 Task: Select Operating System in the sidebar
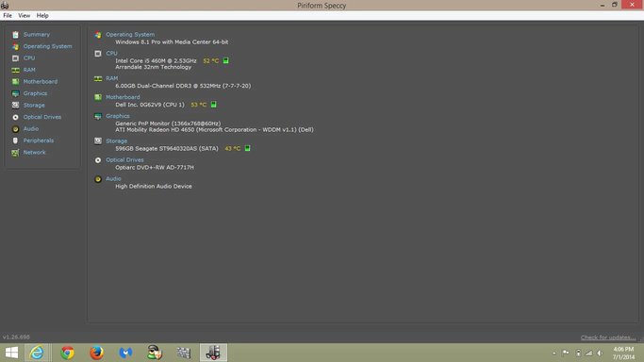(48, 46)
